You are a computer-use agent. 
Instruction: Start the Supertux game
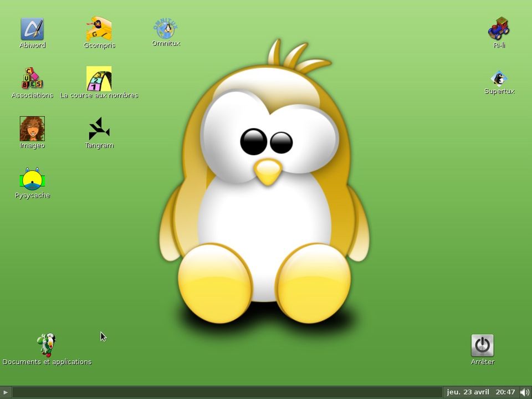[x=499, y=78]
